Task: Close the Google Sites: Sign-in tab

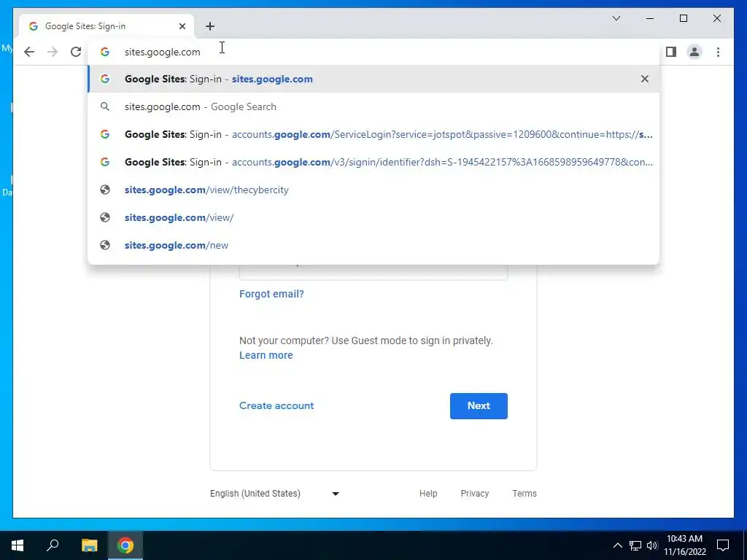Action: (x=182, y=26)
